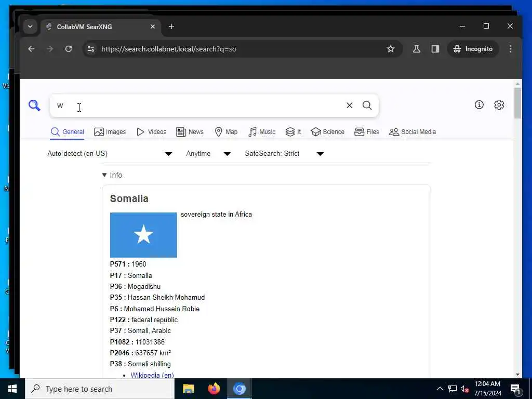This screenshot has height=399, width=532.
Task: Open the Chrome side panel
Action: pos(435,49)
